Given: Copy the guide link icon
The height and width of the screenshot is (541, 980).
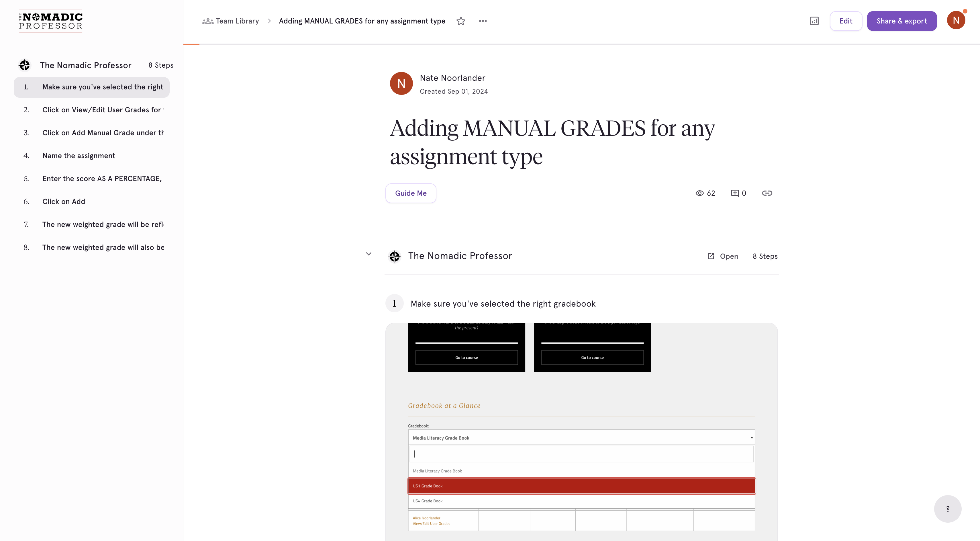Looking at the screenshot, I should click(x=767, y=193).
